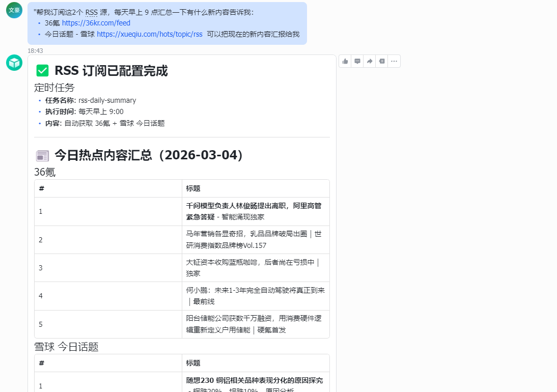
Task: Open the comment icon on the message toolbar
Action: (357, 61)
